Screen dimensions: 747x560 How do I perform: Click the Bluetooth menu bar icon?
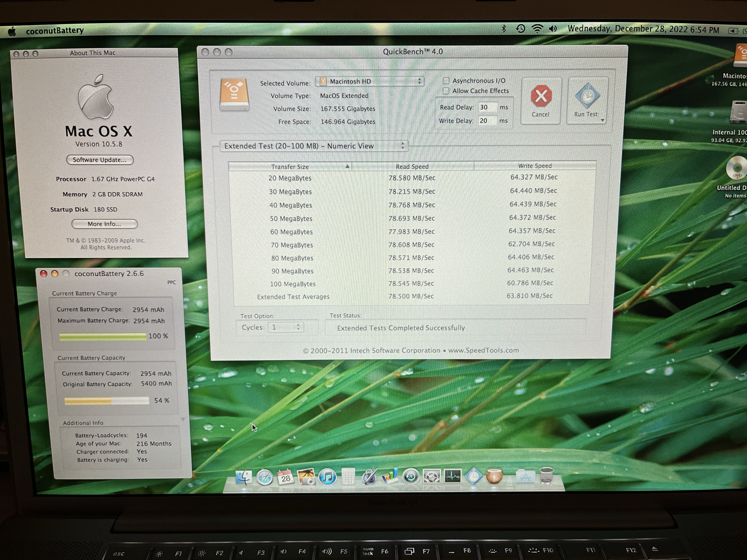click(x=504, y=29)
